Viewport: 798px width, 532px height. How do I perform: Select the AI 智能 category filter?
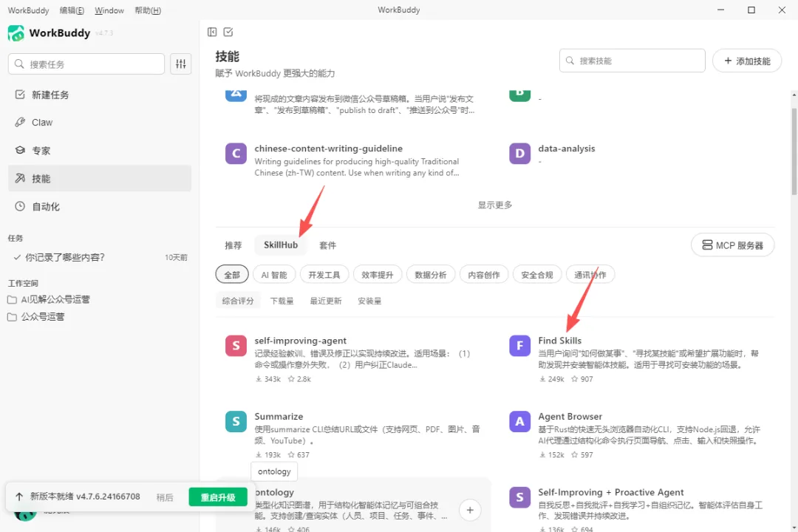(x=274, y=275)
